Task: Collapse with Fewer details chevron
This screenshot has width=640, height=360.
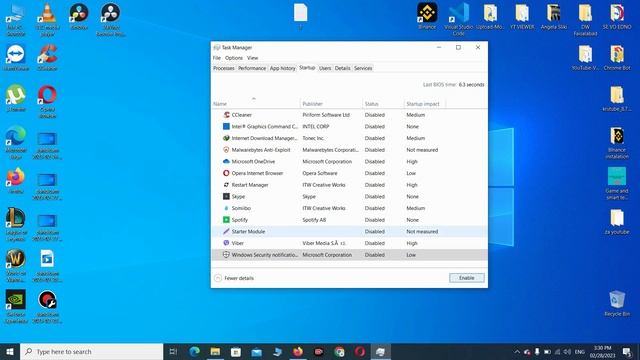Action: 218,278
